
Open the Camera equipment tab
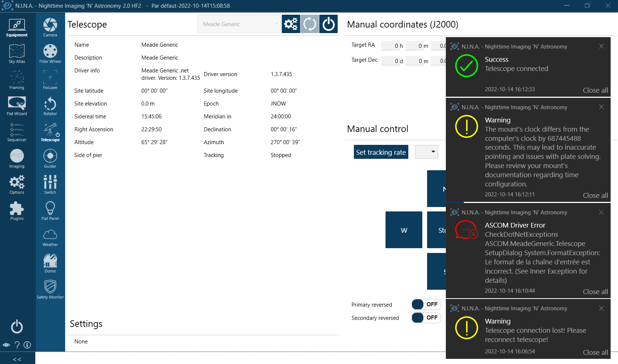point(50,27)
